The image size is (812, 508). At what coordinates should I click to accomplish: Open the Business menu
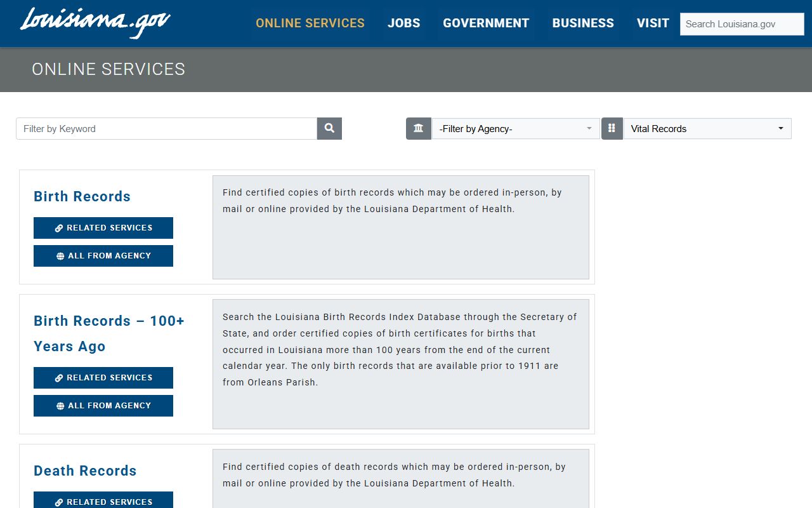click(583, 23)
